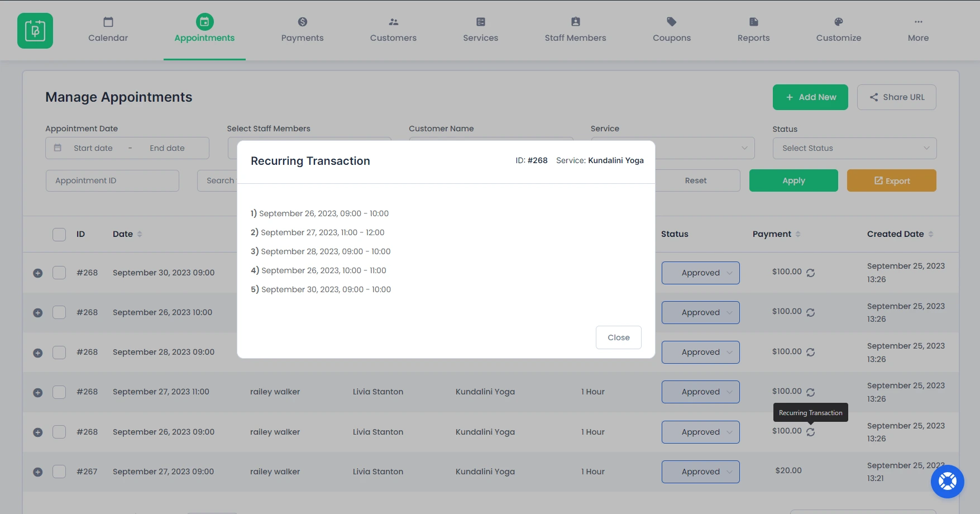
Task: Click recurring transaction icon for September 30 row
Action: click(810, 273)
